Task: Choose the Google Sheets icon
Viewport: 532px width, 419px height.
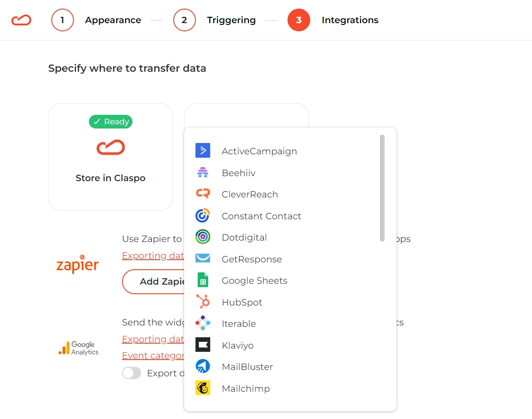Action: pos(203,280)
